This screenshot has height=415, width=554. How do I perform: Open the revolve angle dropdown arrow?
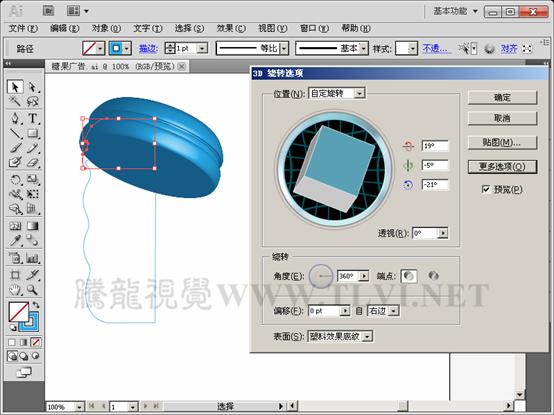click(364, 276)
